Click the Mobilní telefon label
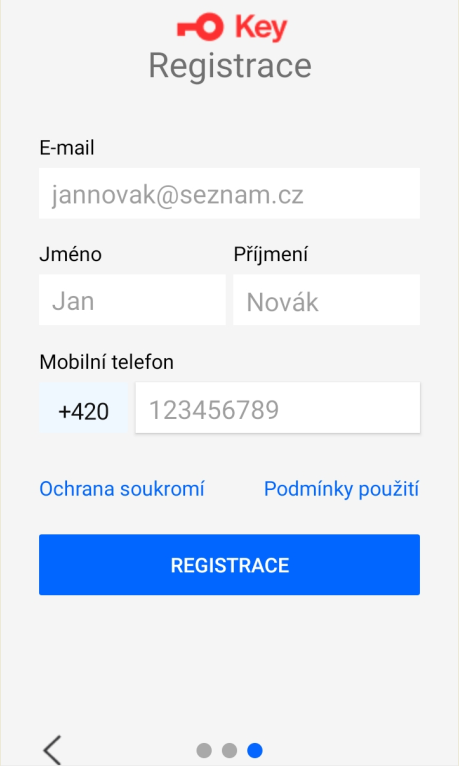Screen dimensions: 459x766 [x=106, y=362]
